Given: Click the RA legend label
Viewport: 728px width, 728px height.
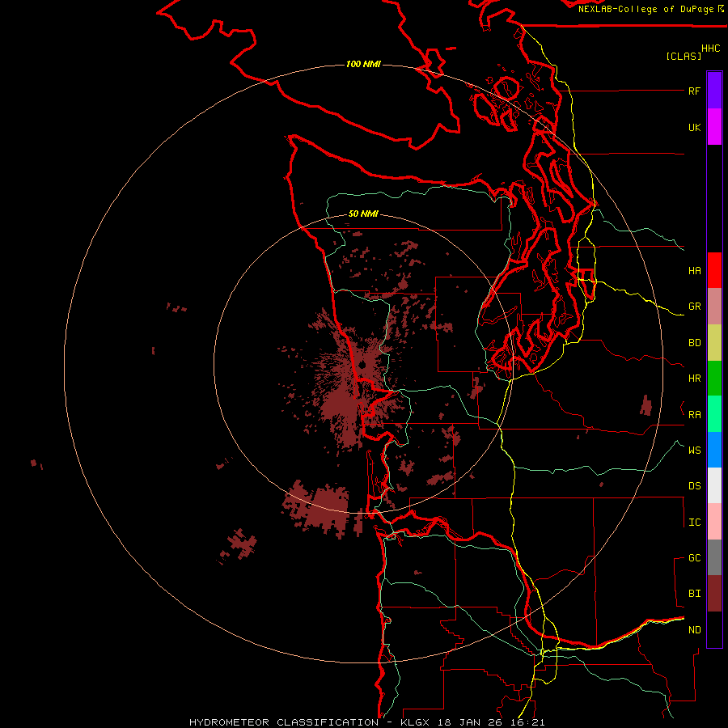Looking at the screenshot, I should coord(694,414).
